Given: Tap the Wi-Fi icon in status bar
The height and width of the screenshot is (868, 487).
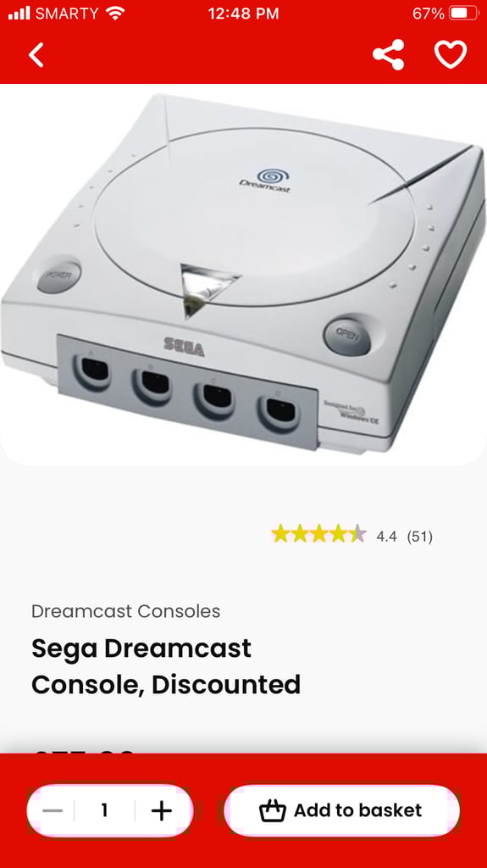Looking at the screenshot, I should [x=115, y=13].
